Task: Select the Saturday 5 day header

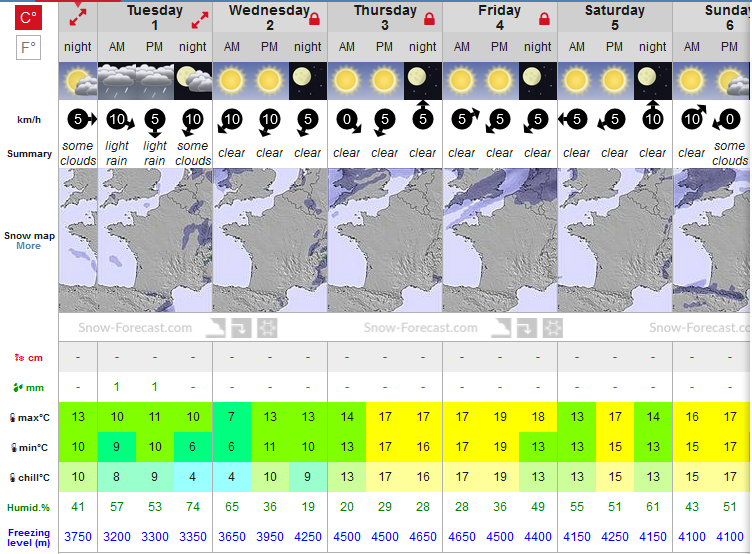Action: (x=615, y=17)
